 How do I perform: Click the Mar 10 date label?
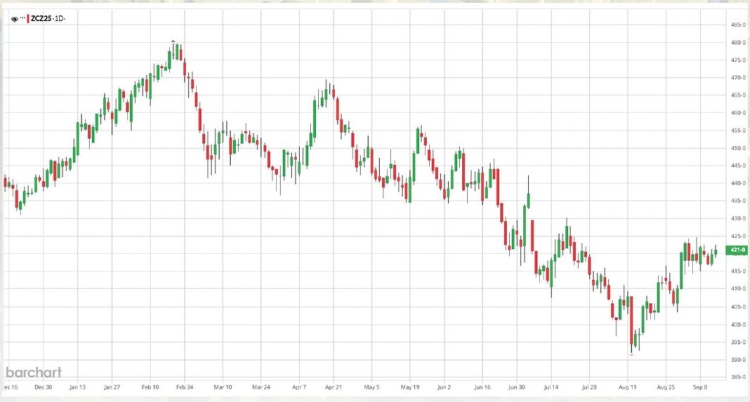[221, 385]
